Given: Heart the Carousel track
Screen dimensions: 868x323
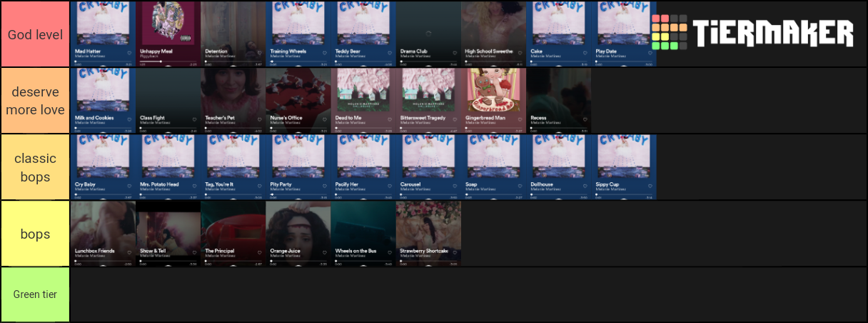Looking at the screenshot, I should coord(454,186).
